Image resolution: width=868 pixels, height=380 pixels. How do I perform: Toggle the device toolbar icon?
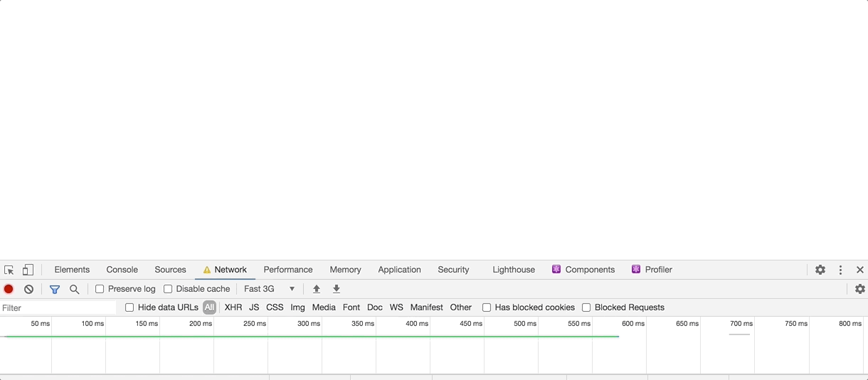(28, 270)
